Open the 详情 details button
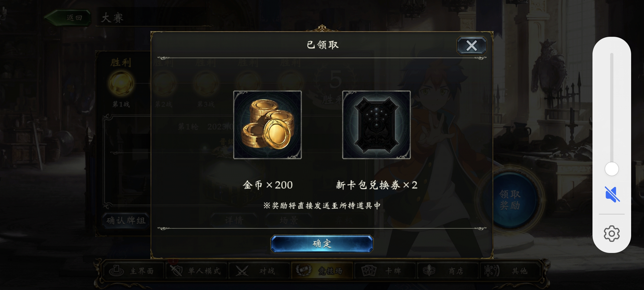Image resolution: width=644 pixels, height=290 pixels. (x=234, y=221)
